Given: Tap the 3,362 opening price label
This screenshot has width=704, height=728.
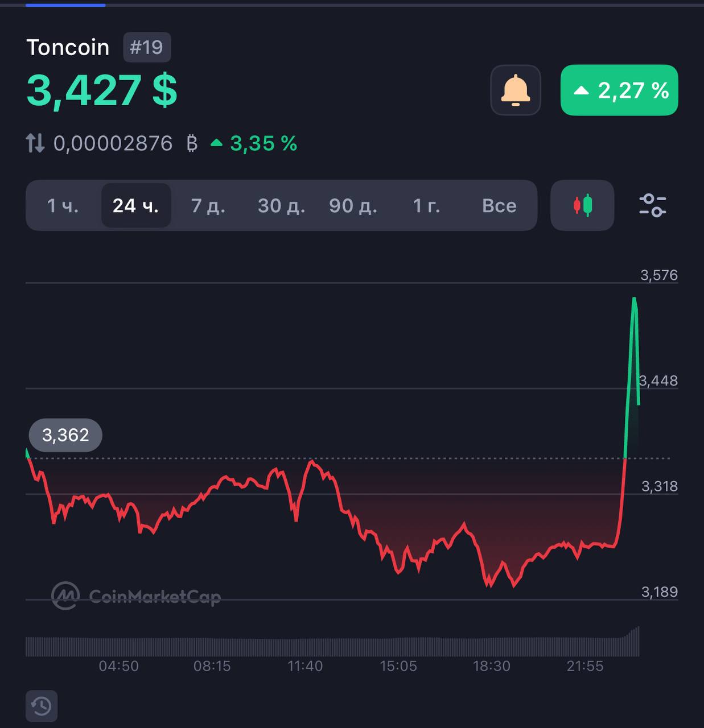Looking at the screenshot, I should point(65,435).
